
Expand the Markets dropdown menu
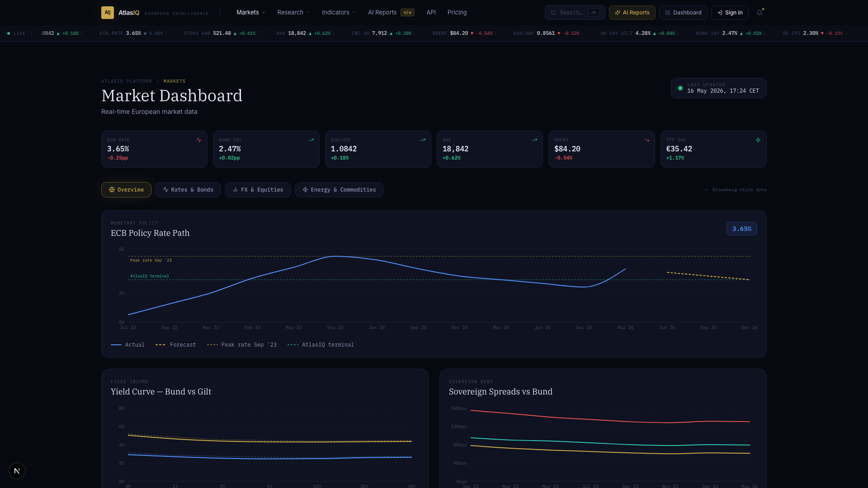click(x=251, y=13)
